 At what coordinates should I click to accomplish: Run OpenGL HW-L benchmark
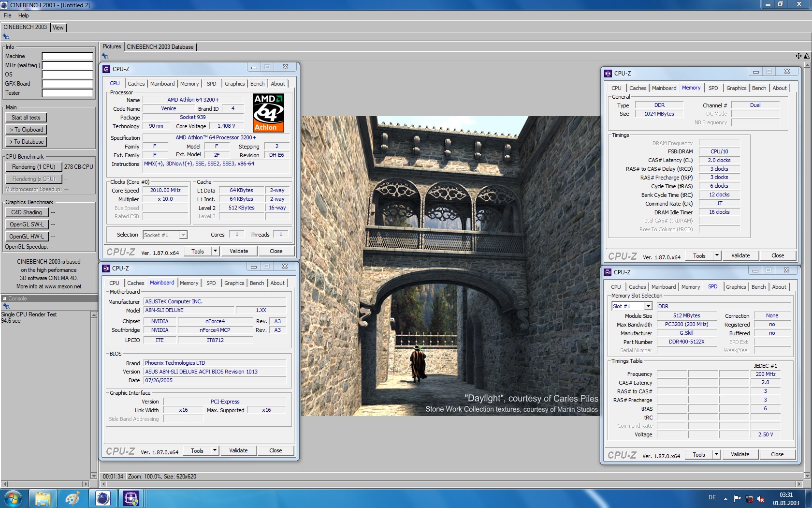[x=27, y=237]
